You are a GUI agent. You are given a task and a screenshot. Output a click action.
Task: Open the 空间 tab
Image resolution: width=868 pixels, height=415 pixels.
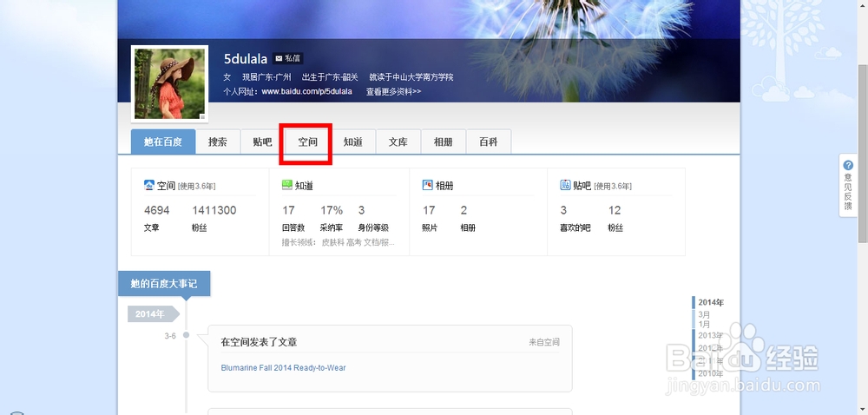pyautogui.click(x=308, y=142)
